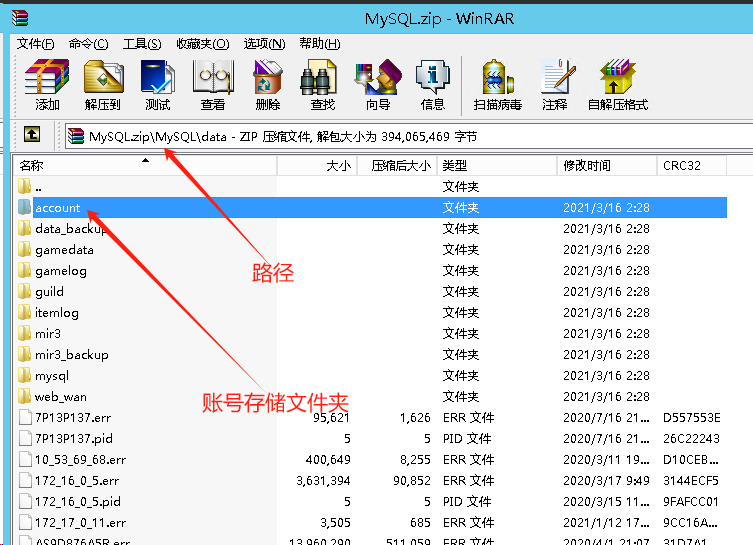753x545 pixels.
Task: Open the 帮助(H) menu
Action: 319,44
